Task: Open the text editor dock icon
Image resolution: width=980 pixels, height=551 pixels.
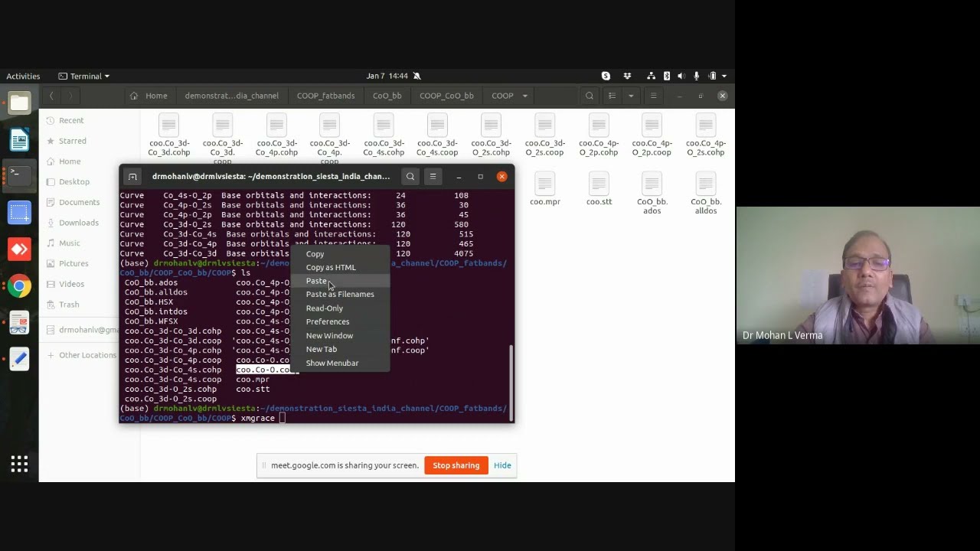Action: 19,359
